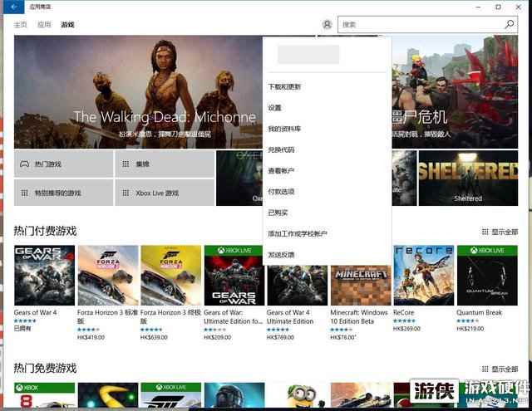Click price HK$769.00 under Gears 4 Ultimate

pos(280,337)
